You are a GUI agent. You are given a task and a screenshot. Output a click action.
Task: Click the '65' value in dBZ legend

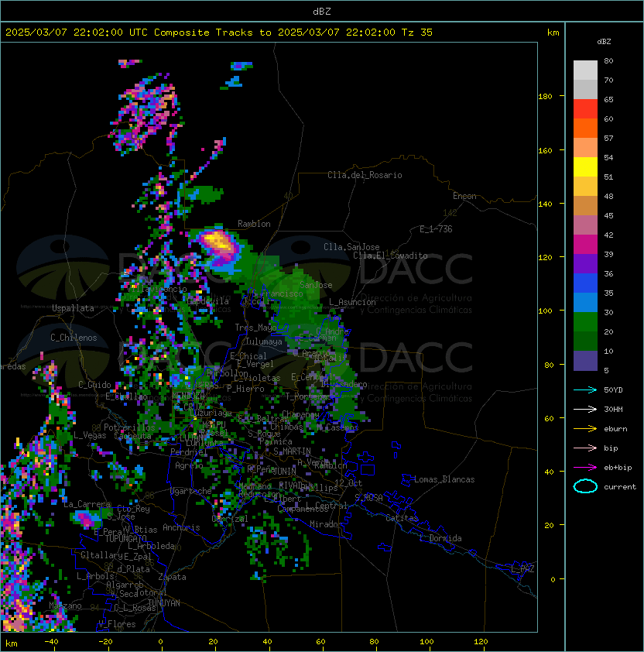[x=608, y=99]
